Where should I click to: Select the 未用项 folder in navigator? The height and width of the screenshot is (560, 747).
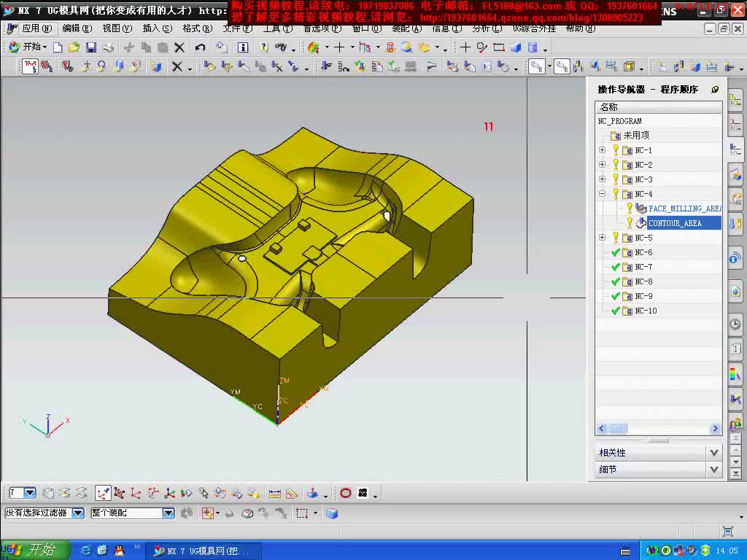(636, 136)
